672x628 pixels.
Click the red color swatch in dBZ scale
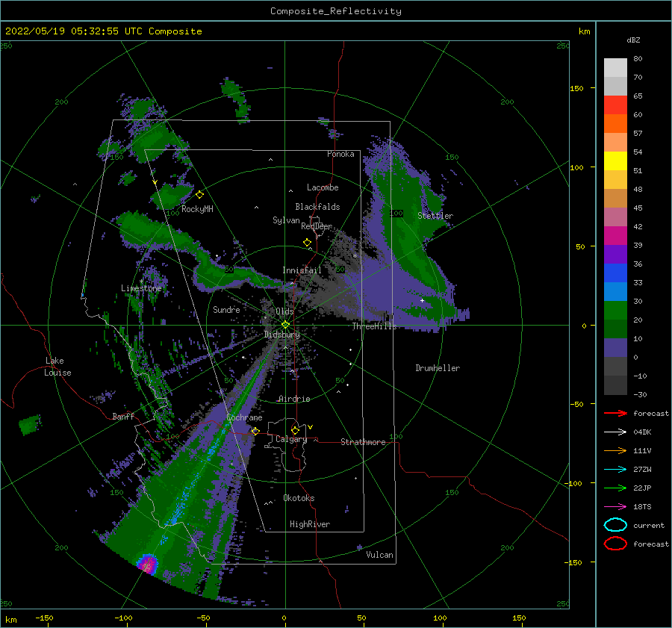click(615, 105)
